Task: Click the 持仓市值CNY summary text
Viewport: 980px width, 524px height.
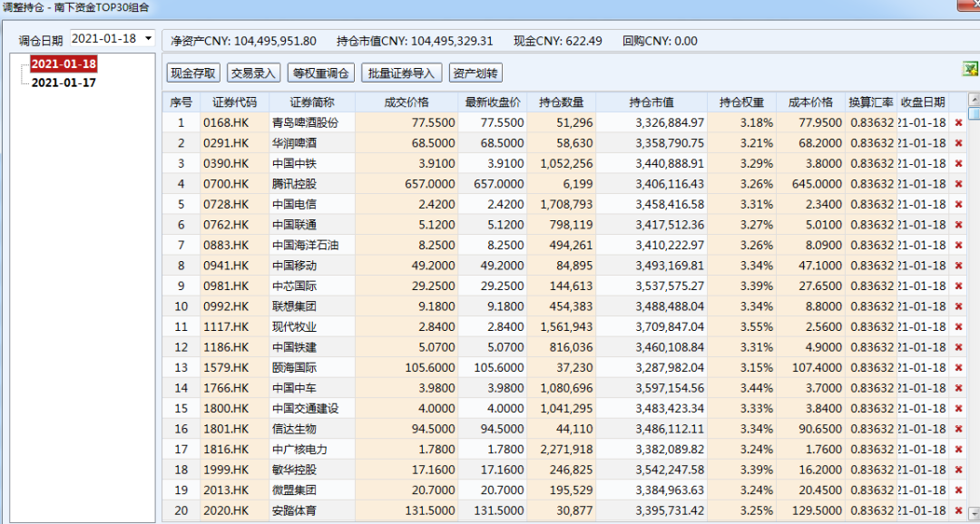Action: click(415, 41)
